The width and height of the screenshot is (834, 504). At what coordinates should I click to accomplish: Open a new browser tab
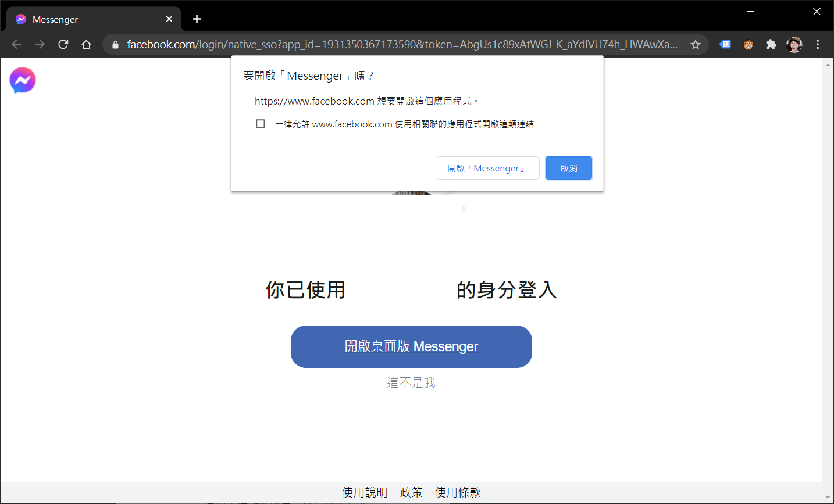pos(197,19)
